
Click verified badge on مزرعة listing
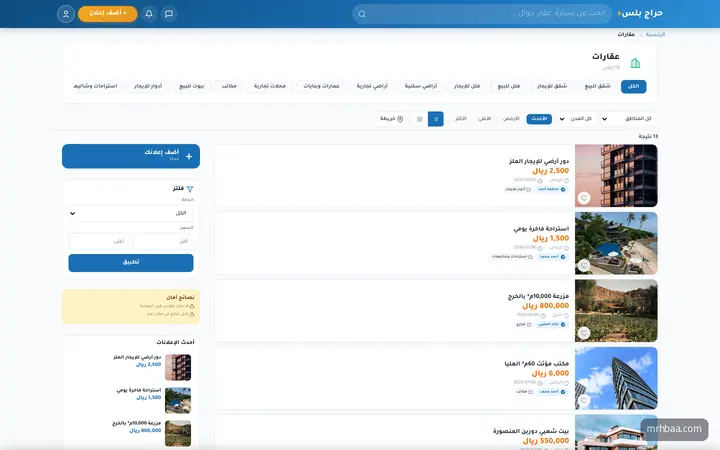(x=563, y=324)
